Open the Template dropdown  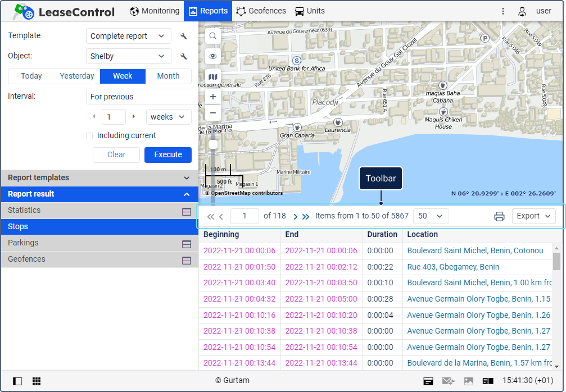(129, 36)
